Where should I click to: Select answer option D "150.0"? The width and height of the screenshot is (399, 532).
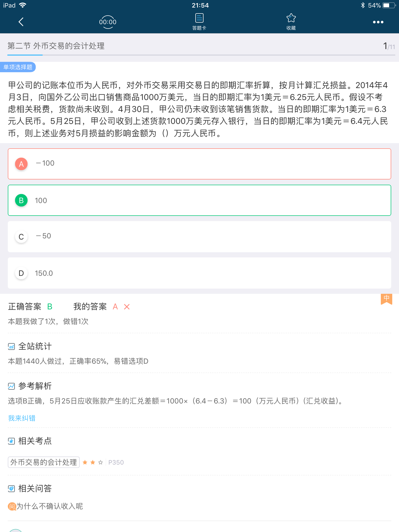click(199, 273)
